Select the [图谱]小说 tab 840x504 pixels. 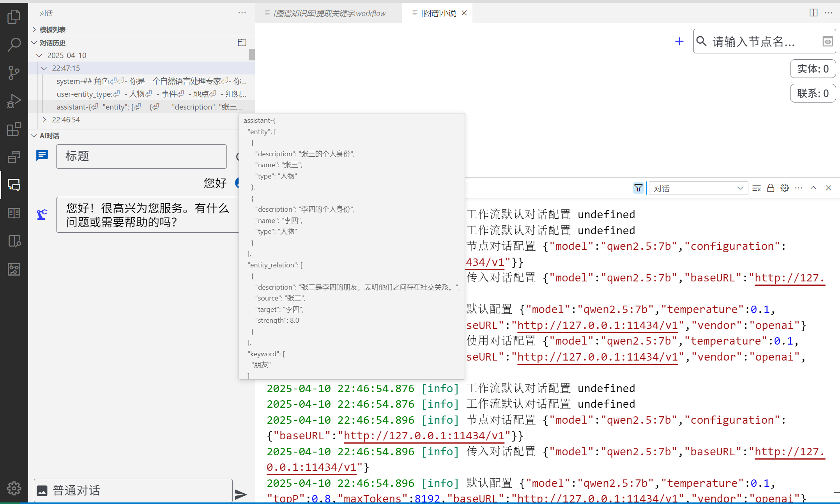coord(438,13)
